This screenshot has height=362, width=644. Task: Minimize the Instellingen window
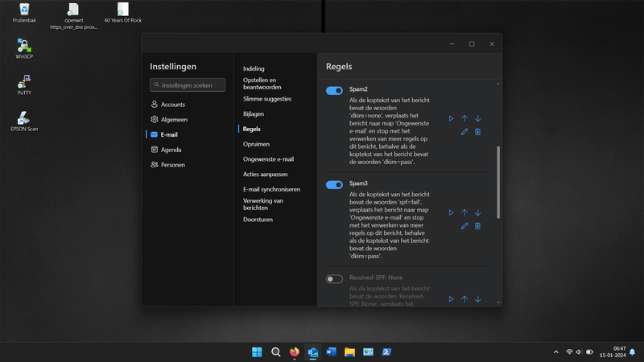point(452,44)
